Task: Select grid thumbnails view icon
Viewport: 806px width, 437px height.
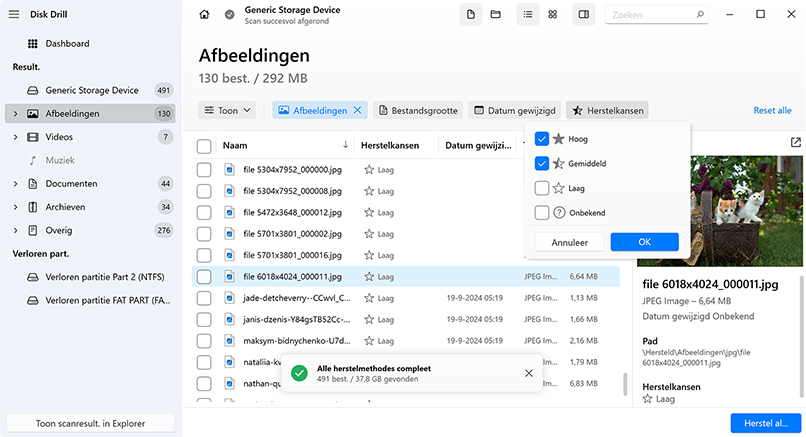Action: (553, 14)
